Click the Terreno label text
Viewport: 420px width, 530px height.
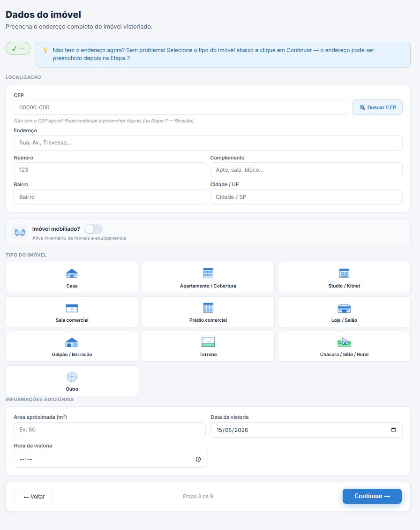pos(208,354)
